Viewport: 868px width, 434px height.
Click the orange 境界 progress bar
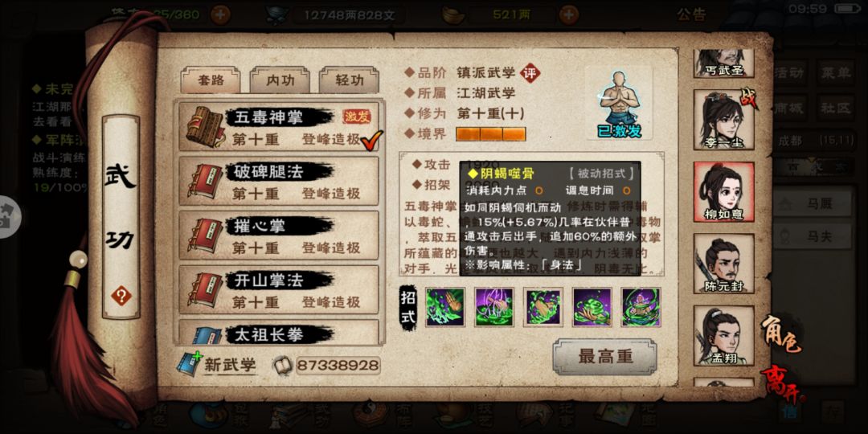pyautogui.click(x=490, y=134)
